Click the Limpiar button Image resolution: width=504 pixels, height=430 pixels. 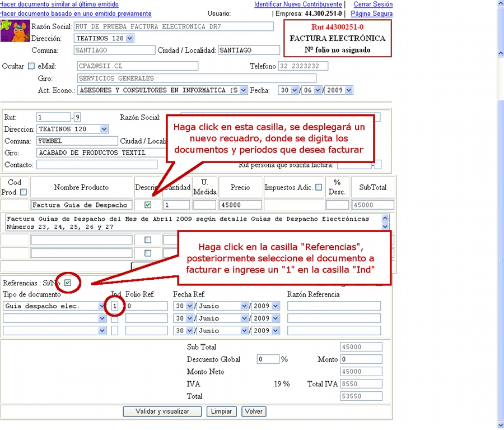[221, 411]
